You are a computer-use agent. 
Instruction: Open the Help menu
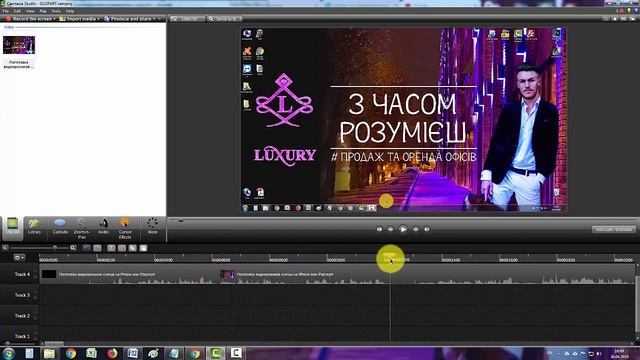click(x=70, y=11)
